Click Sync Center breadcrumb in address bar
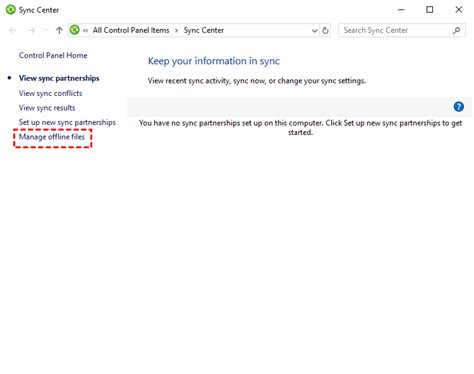The image size is (474, 374). coord(204,30)
